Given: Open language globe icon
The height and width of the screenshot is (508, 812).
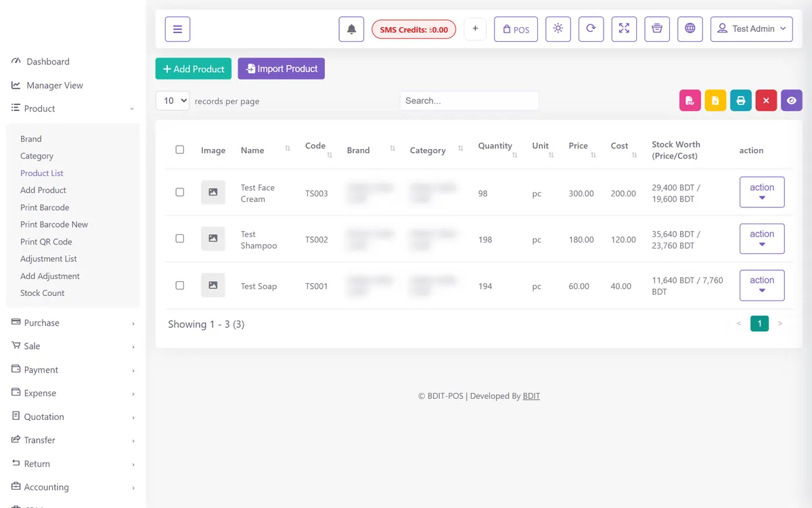Looking at the screenshot, I should coord(690,29).
